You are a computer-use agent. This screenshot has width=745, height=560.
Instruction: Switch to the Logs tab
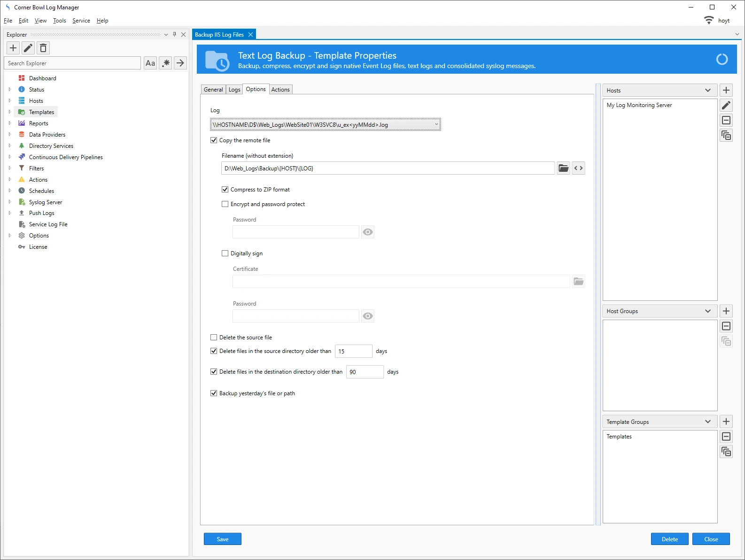tap(234, 90)
